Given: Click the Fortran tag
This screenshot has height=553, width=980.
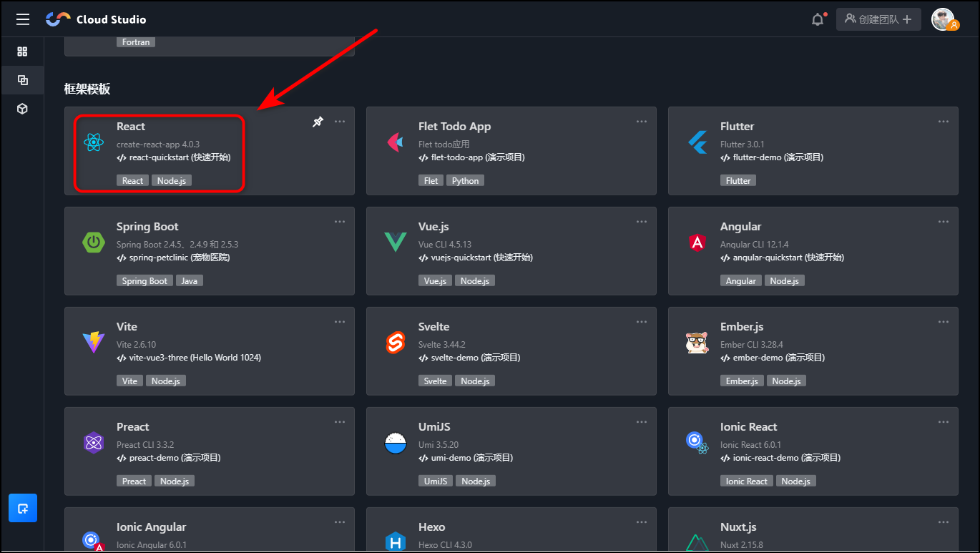Looking at the screenshot, I should pyautogui.click(x=136, y=42).
